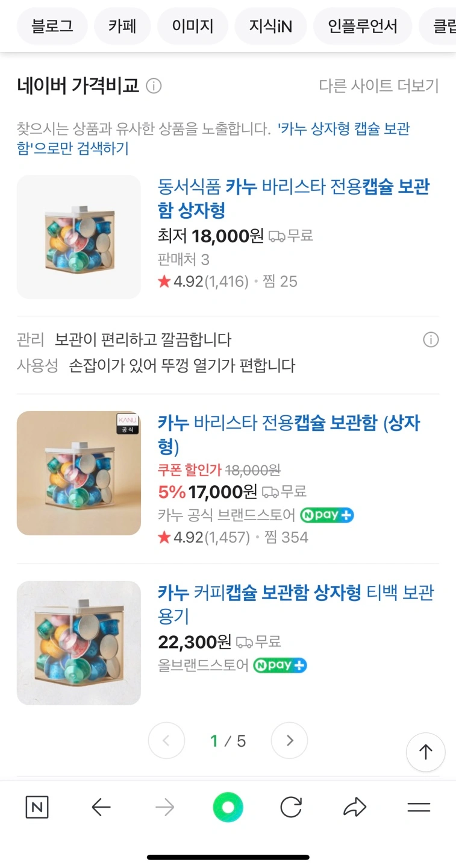Open 동서식품 카누 바리스타 전용캡슐 보관함 listing
456x868 pixels.
pyautogui.click(x=294, y=198)
